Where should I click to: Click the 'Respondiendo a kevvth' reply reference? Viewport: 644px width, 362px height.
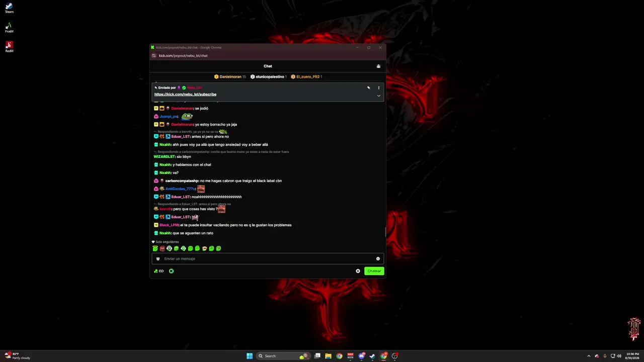pyautogui.click(x=190, y=131)
